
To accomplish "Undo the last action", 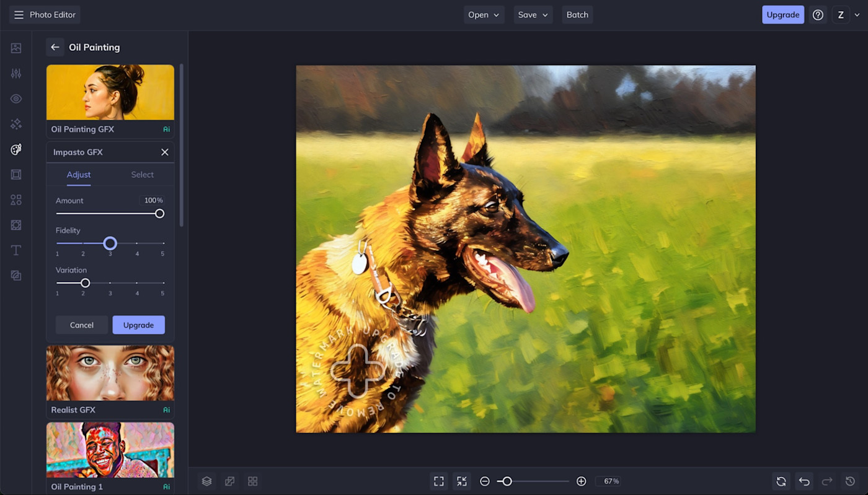I will point(804,481).
